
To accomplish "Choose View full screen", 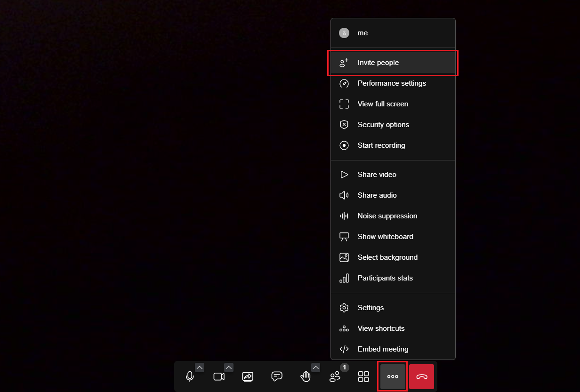I will pyautogui.click(x=383, y=104).
